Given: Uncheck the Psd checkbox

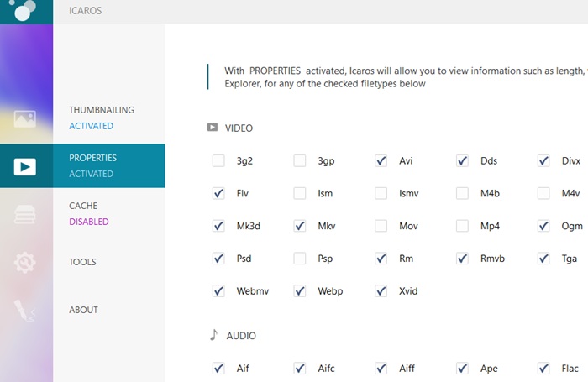Looking at the screenshot, I should (x=218, y=259).
